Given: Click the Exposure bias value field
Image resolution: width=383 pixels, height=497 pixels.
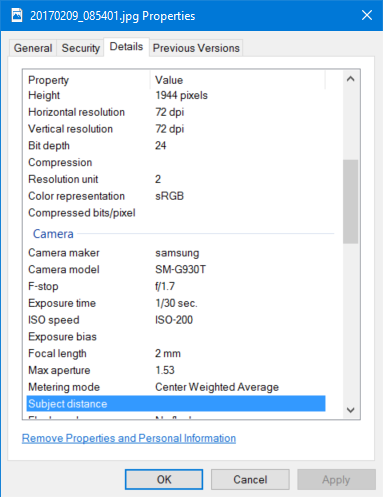Looking at the screenshot, I should 240,337.
